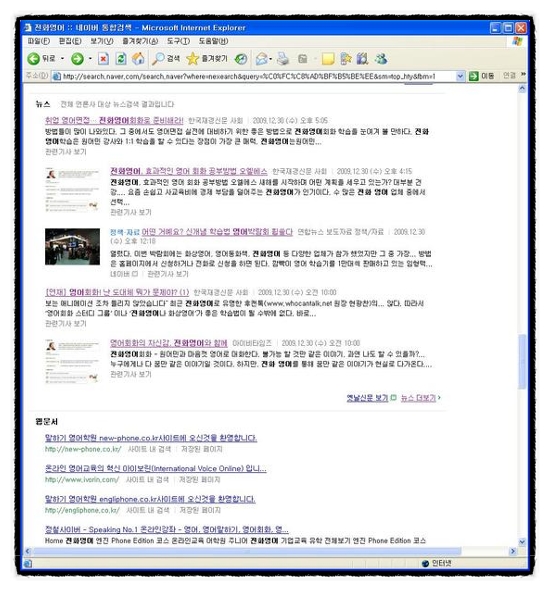Open the 정철사이버 Speaking No.1 result
Viewport: 550px width, 591px height.
(167, 530)
